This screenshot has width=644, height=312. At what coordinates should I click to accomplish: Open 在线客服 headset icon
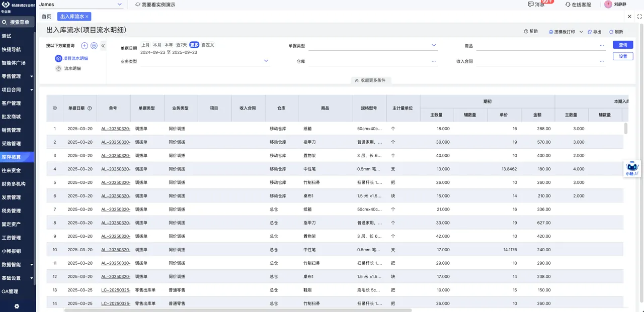tap(568, 5)
